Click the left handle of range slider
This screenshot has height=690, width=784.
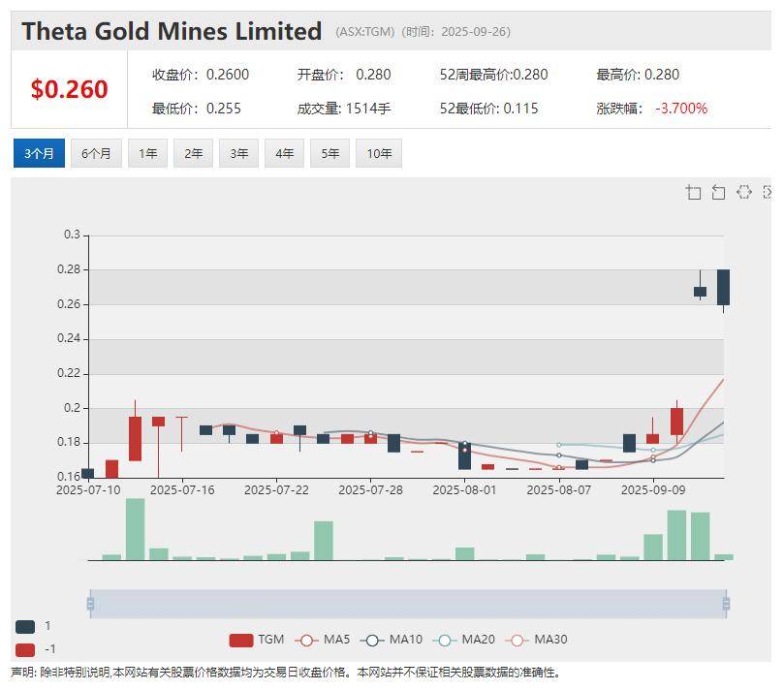90,604
